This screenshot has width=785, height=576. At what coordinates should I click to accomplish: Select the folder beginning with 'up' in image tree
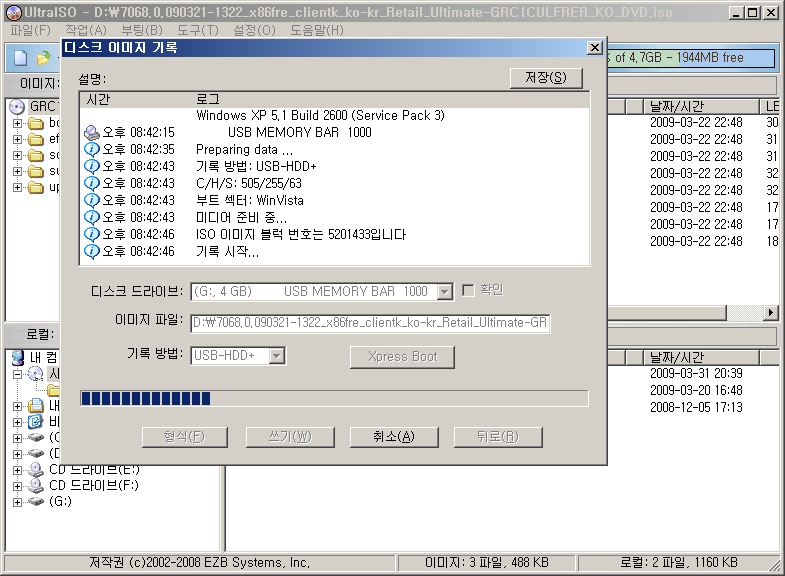[36, 188]
